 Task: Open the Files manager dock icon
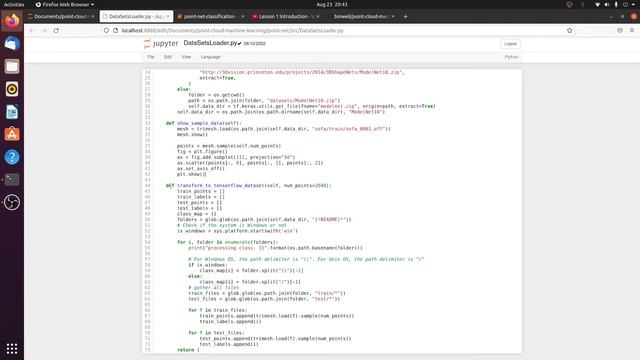[x=12, y=66]
